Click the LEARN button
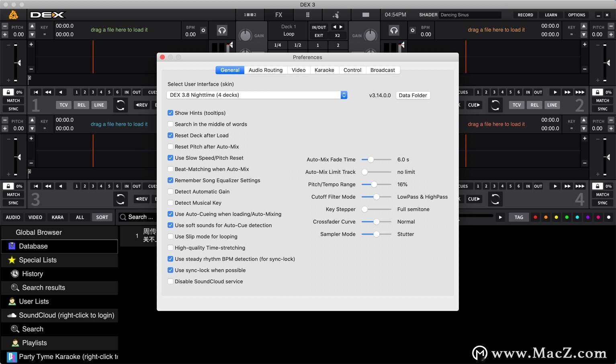The width and height of the screenshot is (616, 364). click(551, 15)
